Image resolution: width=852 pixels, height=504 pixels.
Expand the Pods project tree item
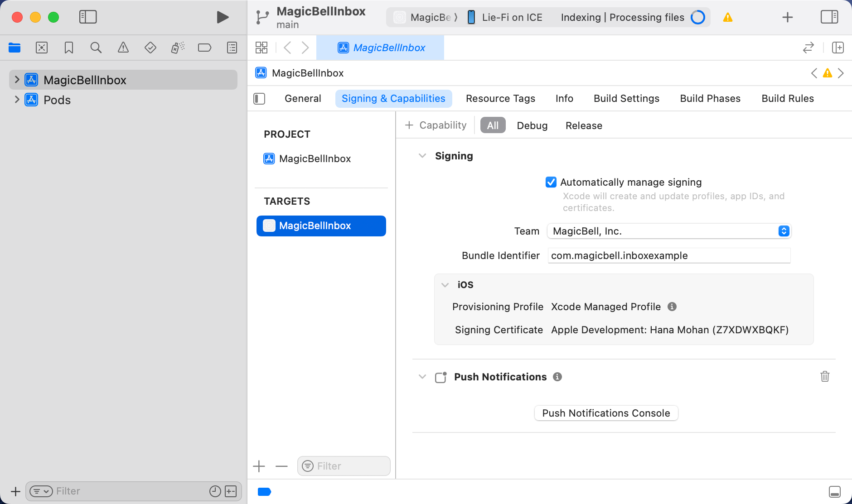point(17,100)
